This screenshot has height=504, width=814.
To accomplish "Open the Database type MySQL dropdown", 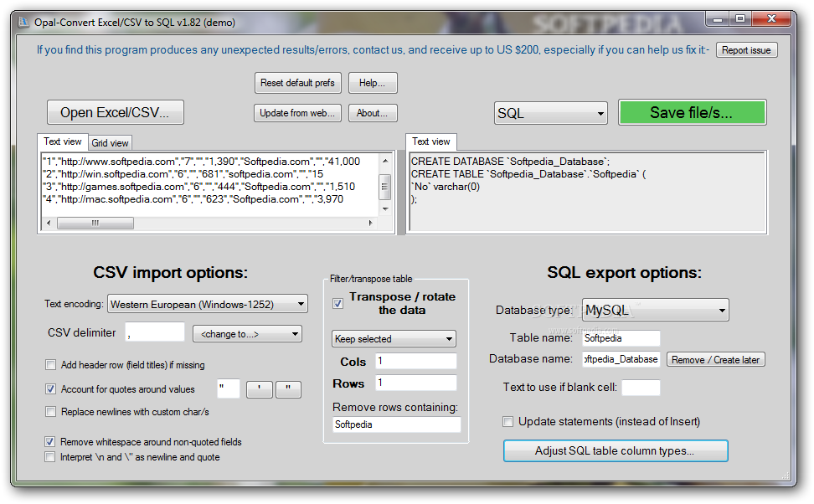I will coord(655,311).
